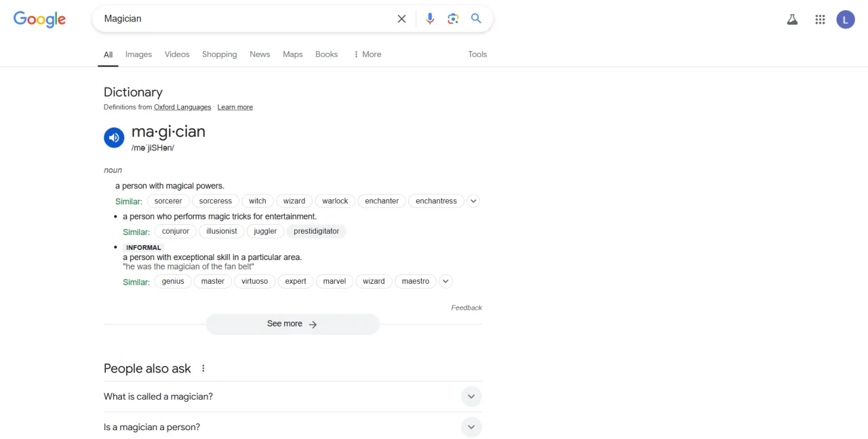Open the More search filters dropdown
Viewport: 868px width, 439px height.
click(x=368, y=54)
